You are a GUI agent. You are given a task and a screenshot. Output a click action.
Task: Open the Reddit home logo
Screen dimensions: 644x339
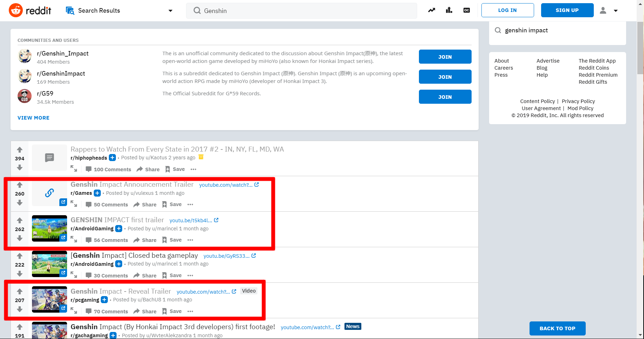point(30,11)
